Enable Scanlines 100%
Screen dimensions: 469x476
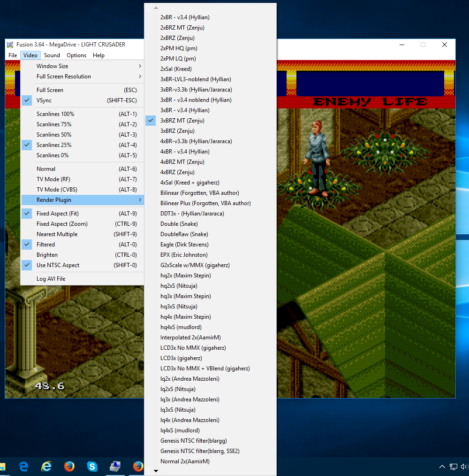point(82,114)
